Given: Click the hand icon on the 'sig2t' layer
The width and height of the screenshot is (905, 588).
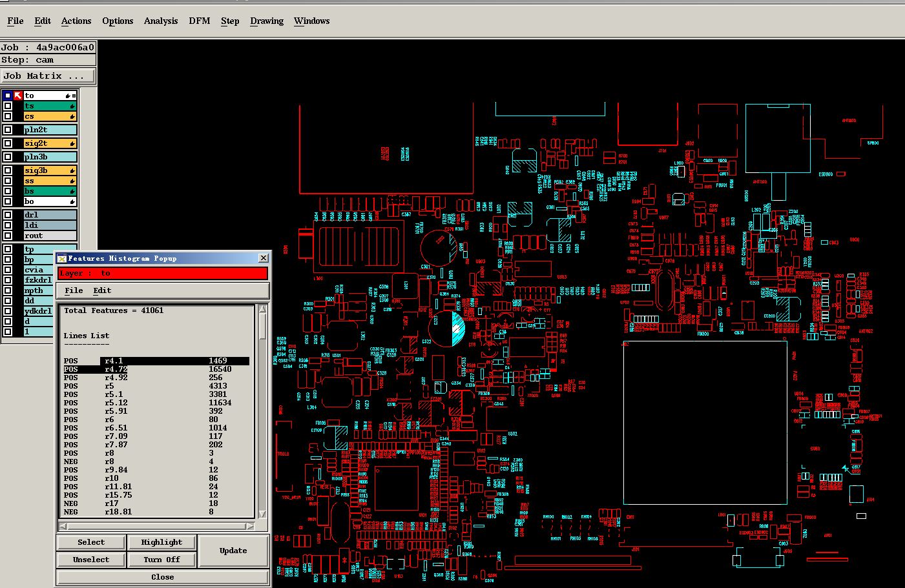Looking at the screenshot, I should 72,143.
